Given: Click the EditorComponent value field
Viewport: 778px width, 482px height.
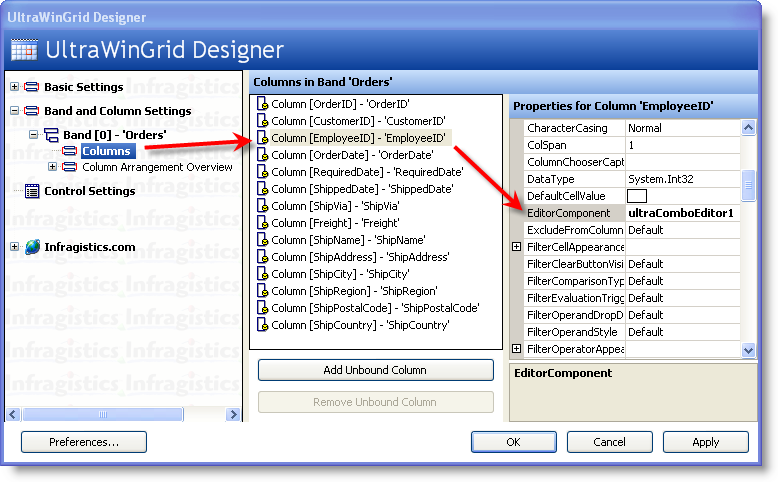Looking at the screenshot, I should point(682,213).
